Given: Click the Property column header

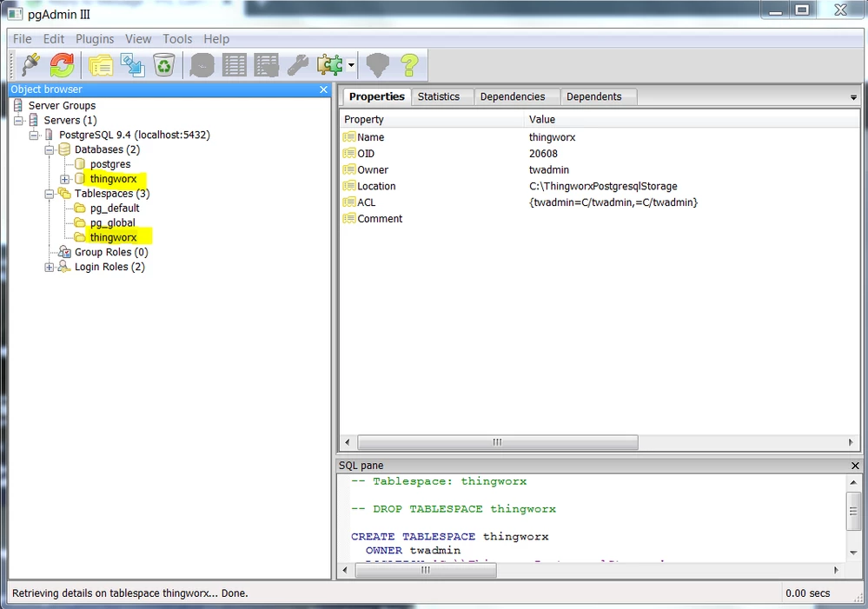Looking at the screenshot, I should tap(431, 119).
